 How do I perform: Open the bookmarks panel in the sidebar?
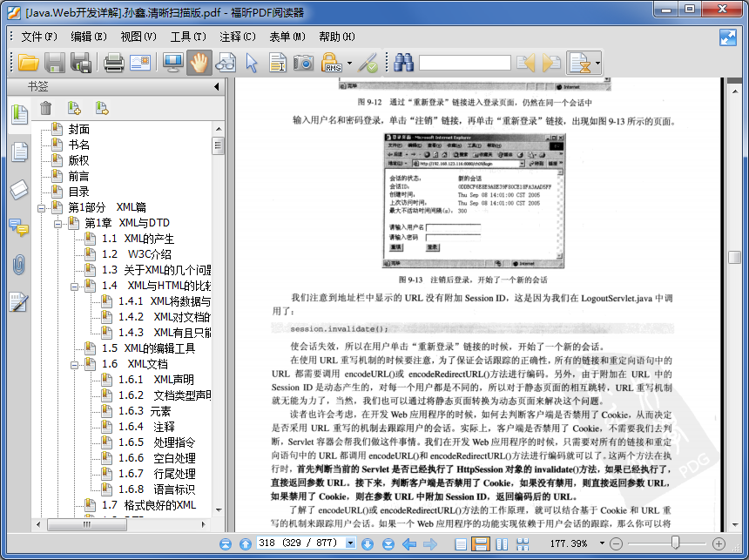[19, 114]
